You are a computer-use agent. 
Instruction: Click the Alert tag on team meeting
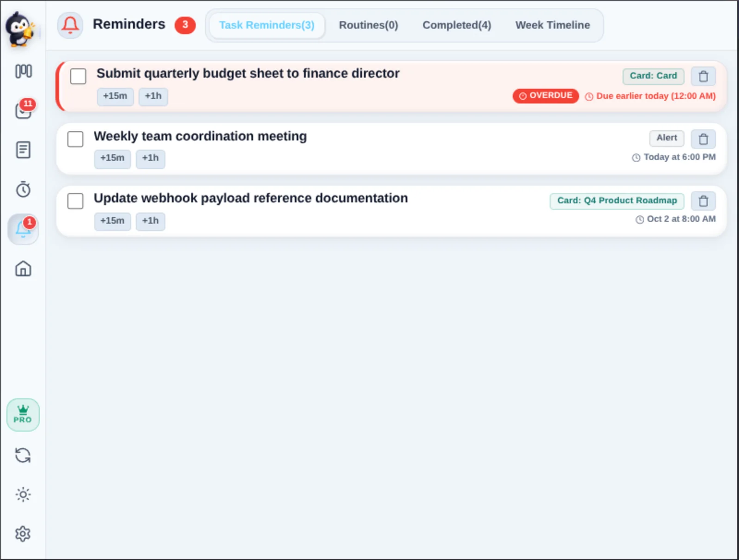(666, 138)
